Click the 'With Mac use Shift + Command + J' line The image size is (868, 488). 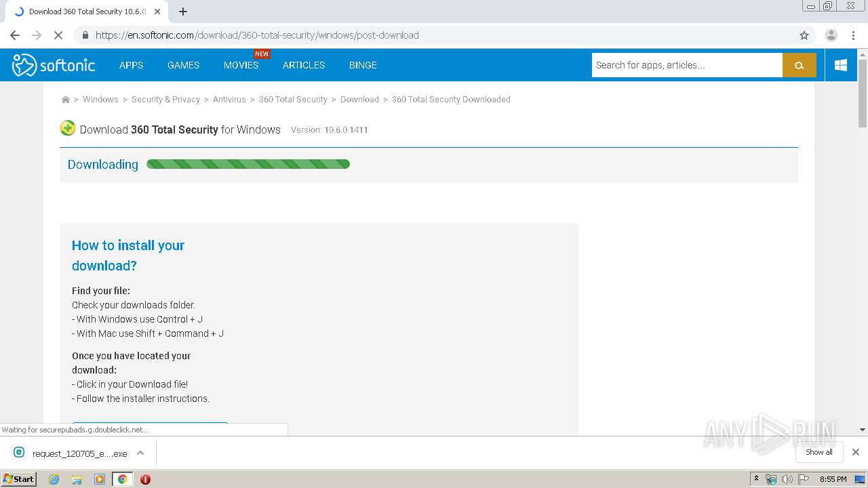tap(148, 333)
